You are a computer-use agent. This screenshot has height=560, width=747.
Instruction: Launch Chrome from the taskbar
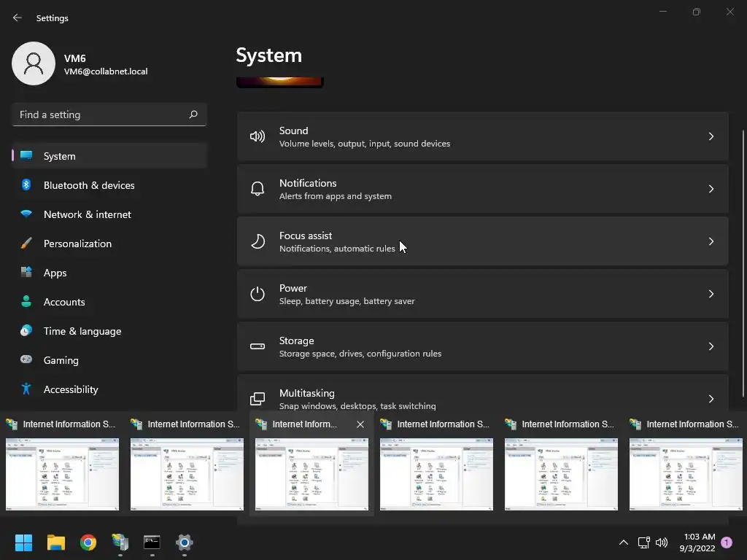[88, 542]
